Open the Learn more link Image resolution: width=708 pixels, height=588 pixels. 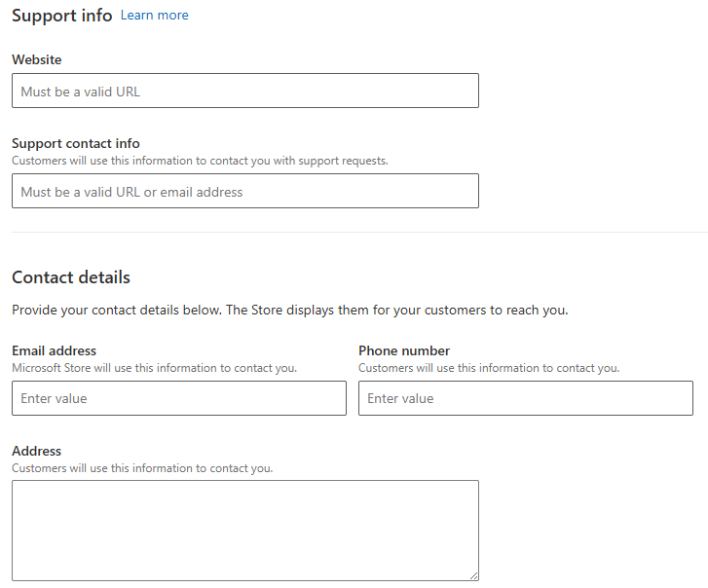155,16
